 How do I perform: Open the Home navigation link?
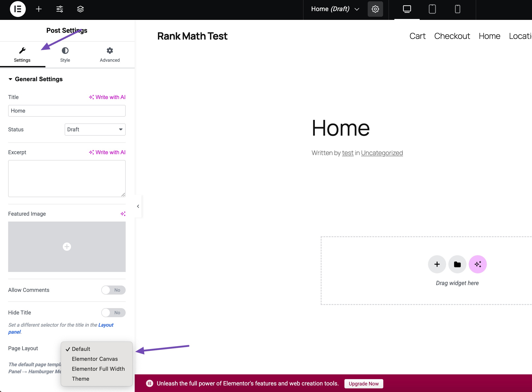click(489, 36)
